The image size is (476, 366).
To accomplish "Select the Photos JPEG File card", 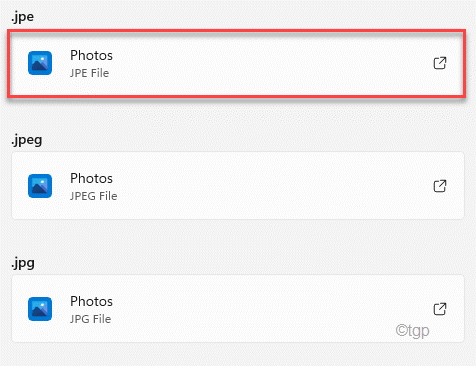I will 238,186.
